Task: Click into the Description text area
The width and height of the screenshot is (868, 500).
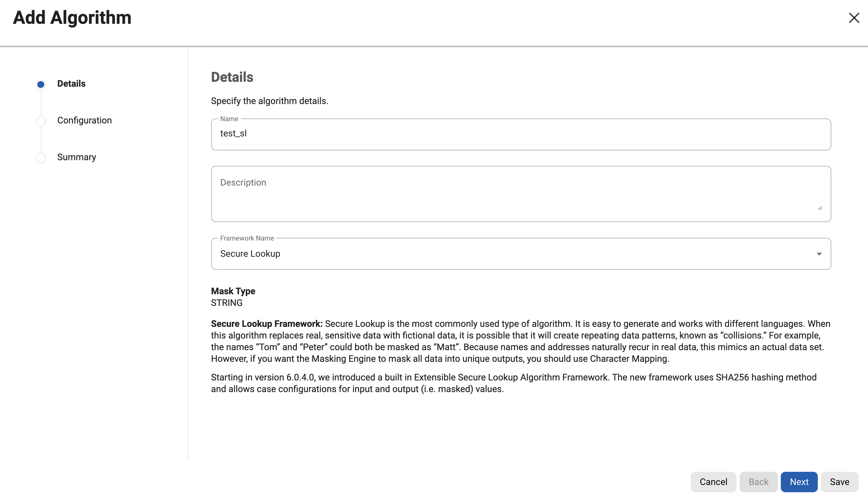Action: (520, 194)
